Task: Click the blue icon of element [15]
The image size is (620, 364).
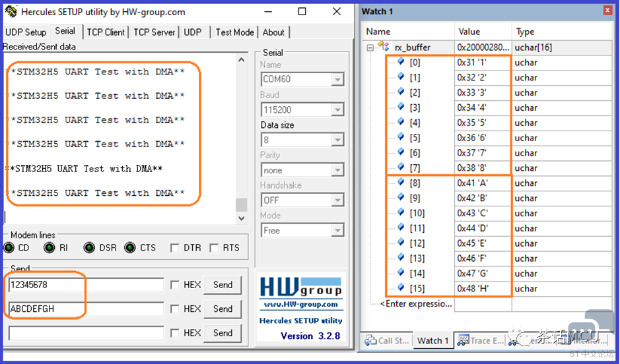Action: [401, 287]
